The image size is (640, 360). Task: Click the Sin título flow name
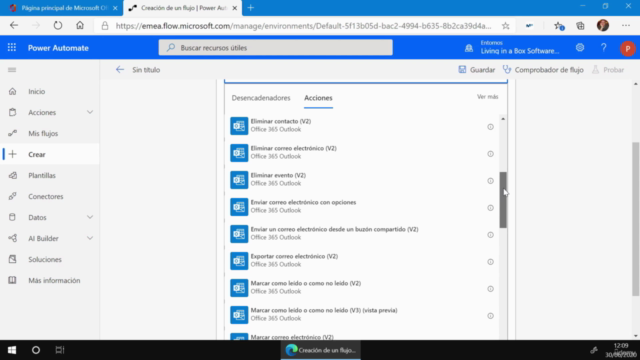click(146, 70)
